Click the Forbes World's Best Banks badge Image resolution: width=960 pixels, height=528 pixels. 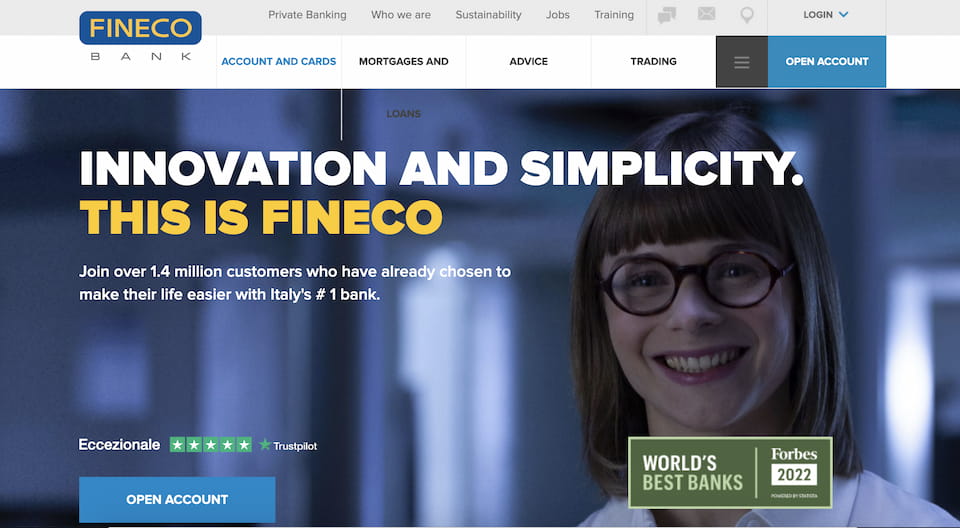coord(730,472)
